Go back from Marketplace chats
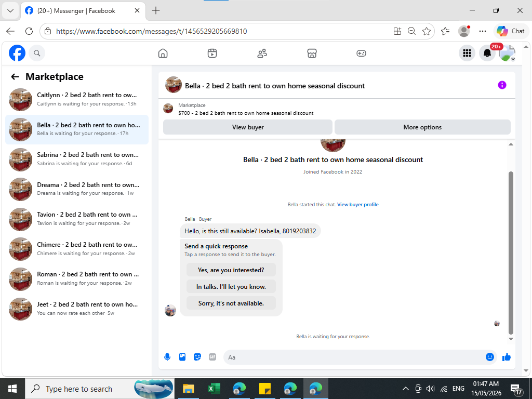532x399 pixels. tap(15, 77)
